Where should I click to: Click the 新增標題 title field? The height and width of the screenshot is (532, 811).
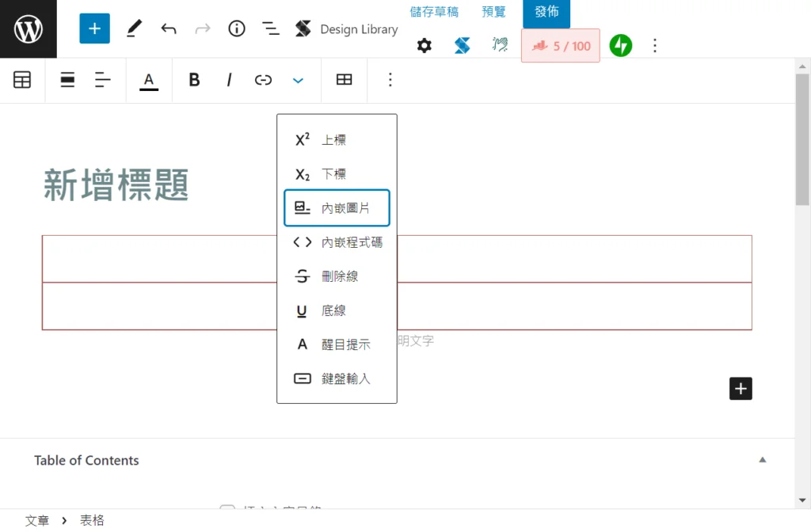click(x=116, y=184)
